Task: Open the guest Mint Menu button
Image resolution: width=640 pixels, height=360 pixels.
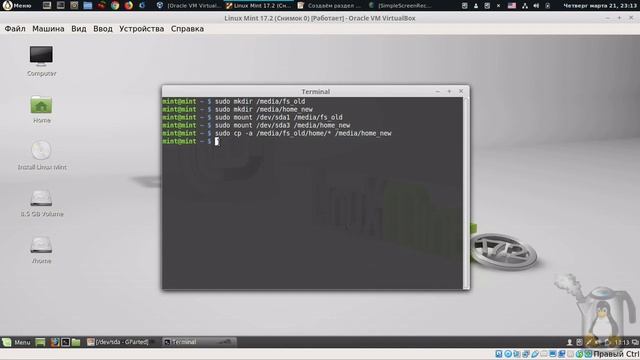Action: pyautogui.click(x=17, y=342)
